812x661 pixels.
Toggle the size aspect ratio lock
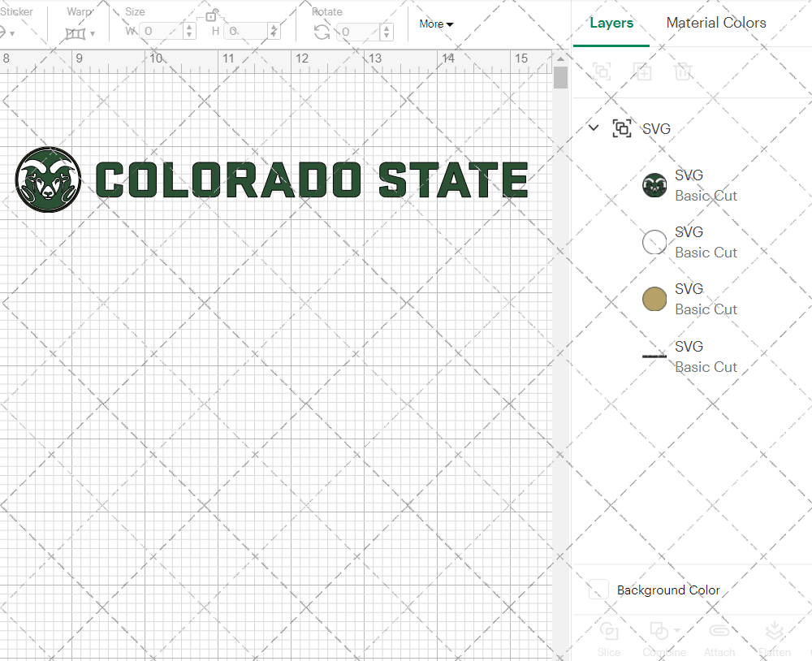click(211, 15)
